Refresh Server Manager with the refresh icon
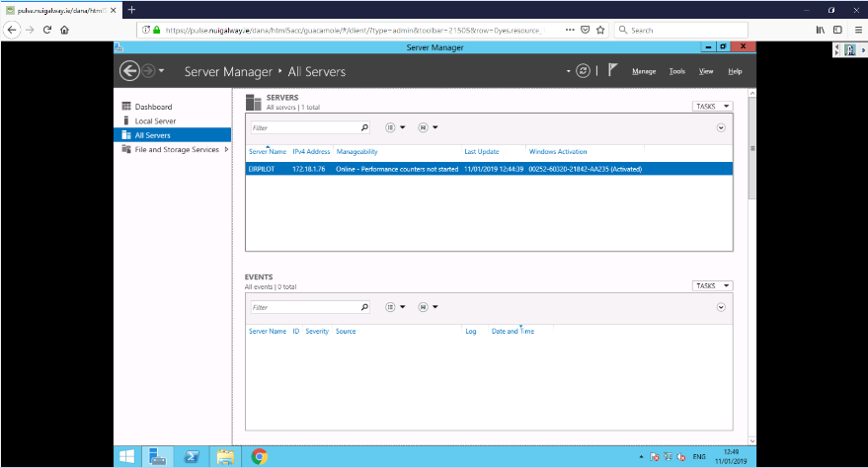Viewport: 868px width, 468px height. [x=584, y=71]
